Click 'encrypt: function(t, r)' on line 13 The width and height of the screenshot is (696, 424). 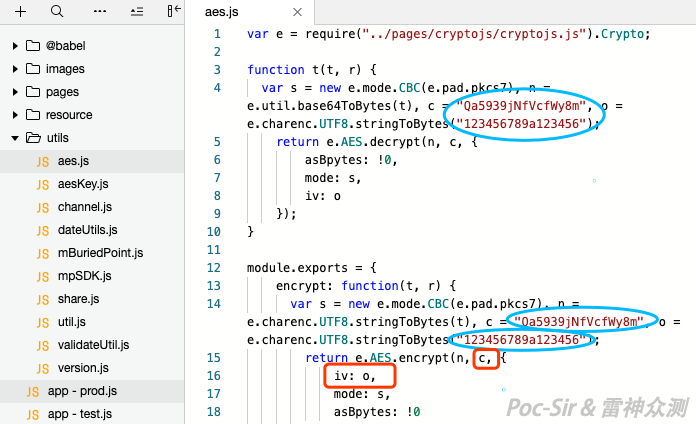pos(359,286)
